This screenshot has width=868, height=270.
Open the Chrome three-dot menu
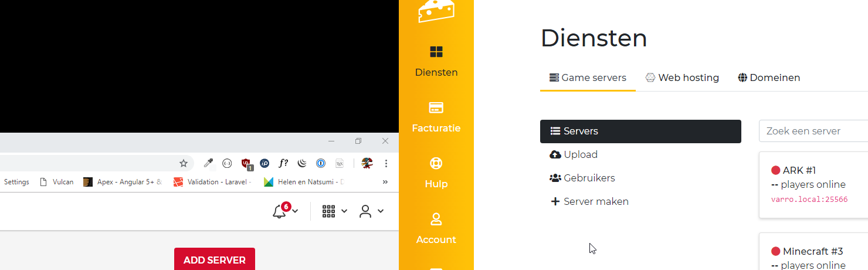coord(386,163)
